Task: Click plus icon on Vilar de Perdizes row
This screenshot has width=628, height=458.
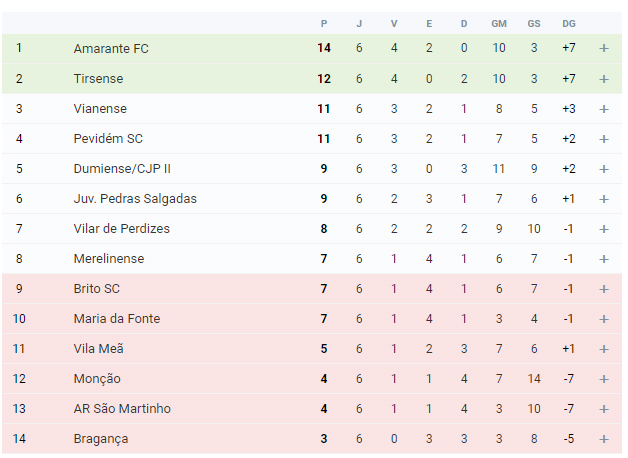Action: (604, 229)
